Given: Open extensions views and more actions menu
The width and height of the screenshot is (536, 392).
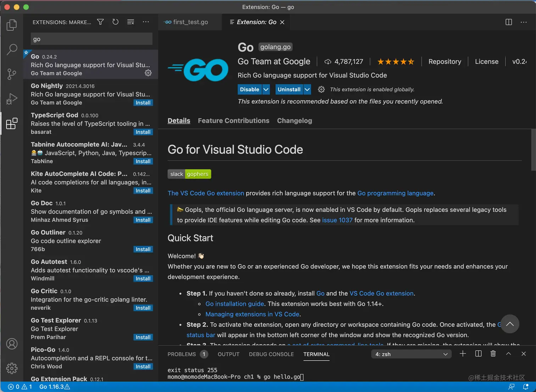Looking at the screenshot, I should click(146, 22).
